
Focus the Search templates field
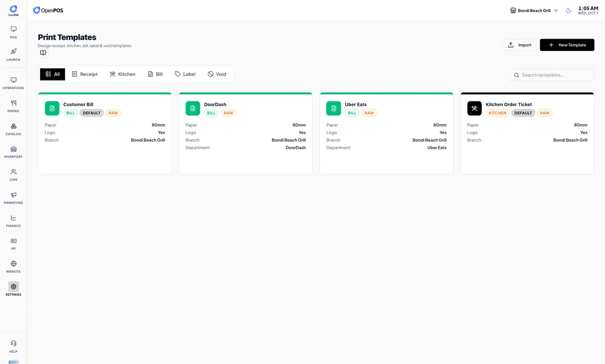(552, 75)
